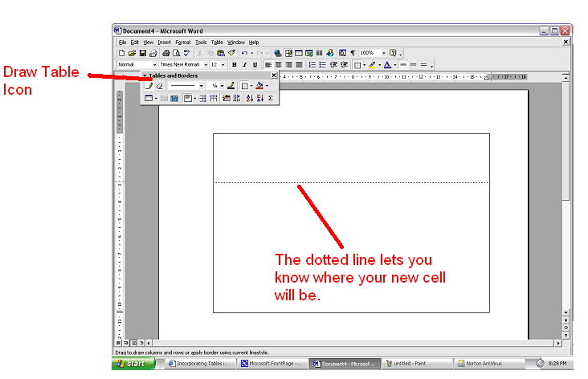This screenshot has width=588, height=379.
Task: Expand cell alignment dropdown arrow
Action: coord(195,98)
